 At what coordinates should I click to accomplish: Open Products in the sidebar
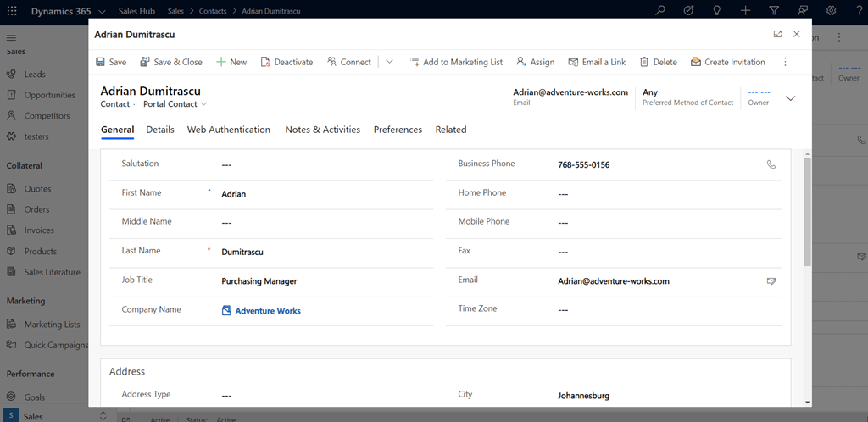[x=40, y=251]
